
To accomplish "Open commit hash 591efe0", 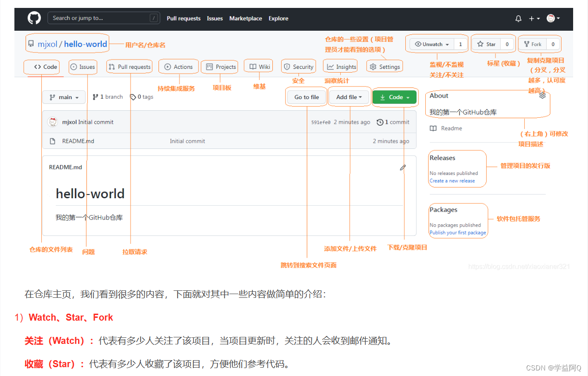I will [321, 122].
